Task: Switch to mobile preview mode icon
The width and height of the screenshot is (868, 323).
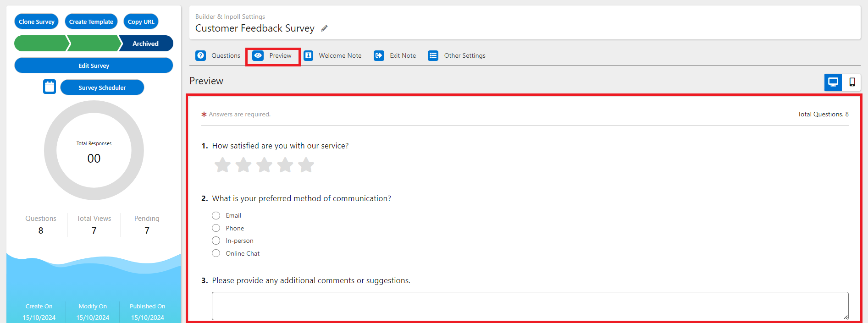Action: (x=852, y=82)
